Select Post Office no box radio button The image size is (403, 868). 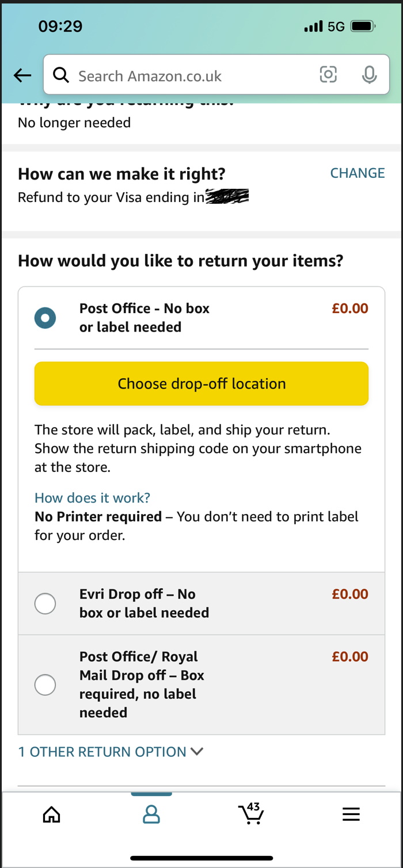(x=45, y=318)
